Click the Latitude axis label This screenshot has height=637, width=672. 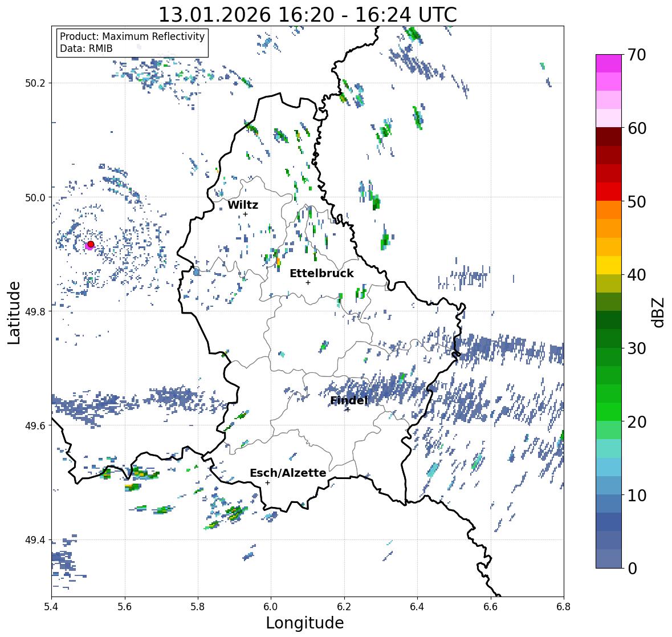point(14,313)
